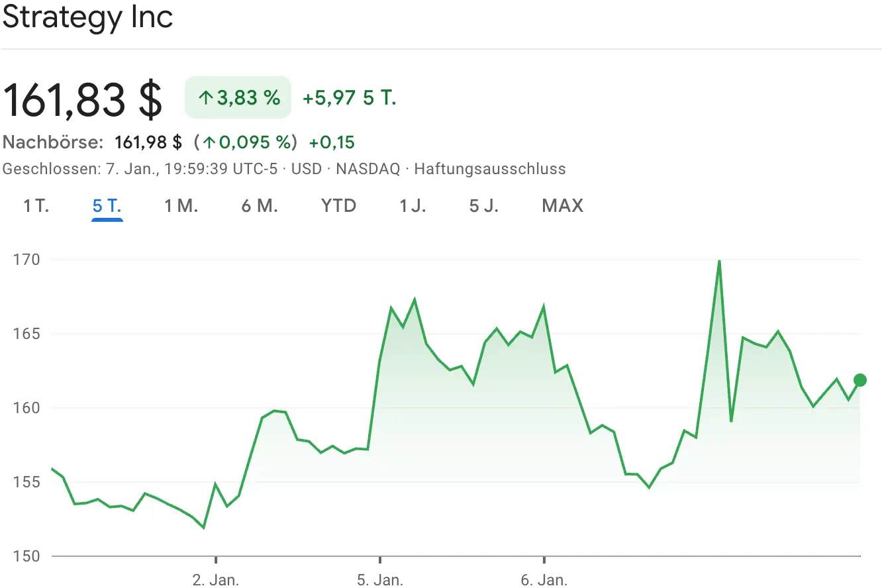Image resolution: width=882 pixels, height=588 pixels.
Task: Display the MAX time range
Action: pyautogui.click(x=563, y=206)
